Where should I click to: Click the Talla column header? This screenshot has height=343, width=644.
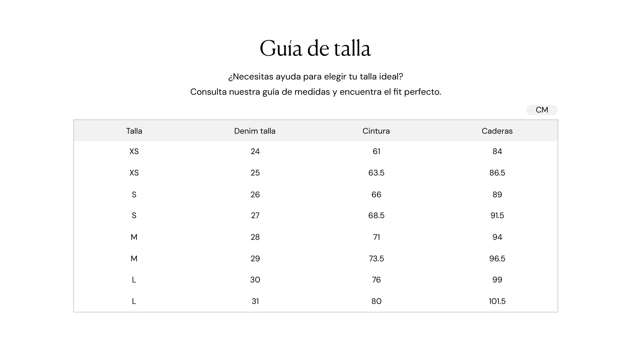134,131
